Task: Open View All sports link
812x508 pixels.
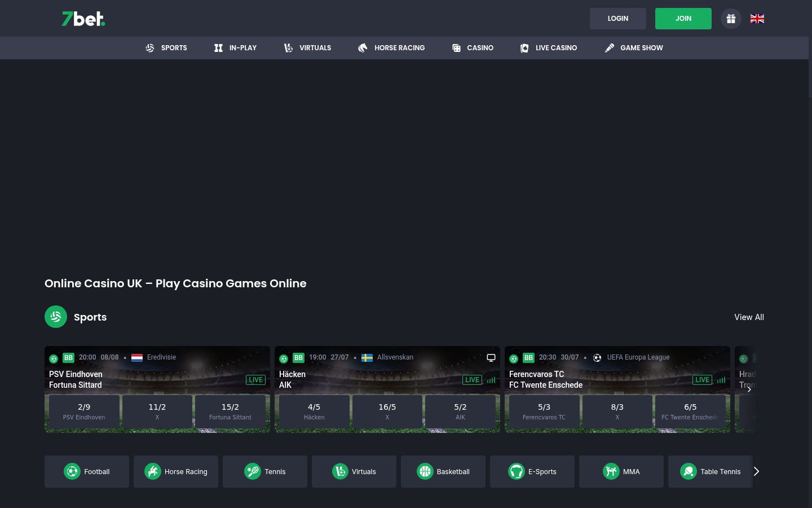Action: (x=749, y=317)
